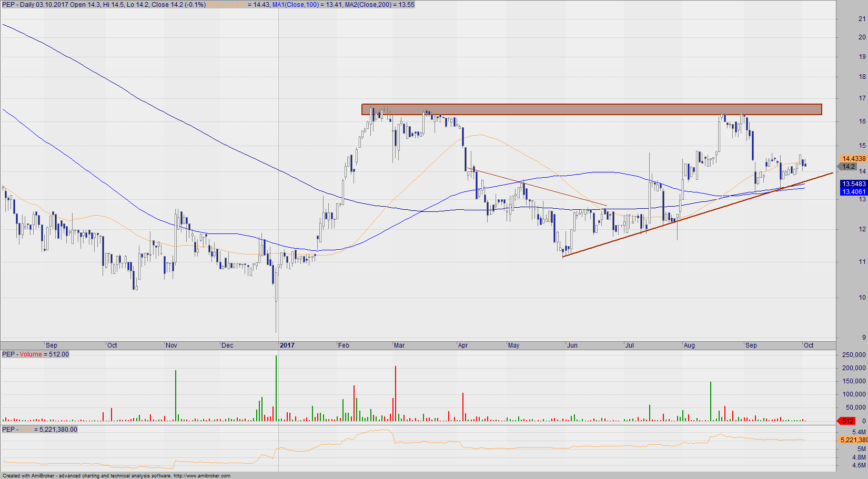Viewport: 868px width, 479px height.
Task: Click the 4.8M OBV axis label
Action: [x=859, y=457]
